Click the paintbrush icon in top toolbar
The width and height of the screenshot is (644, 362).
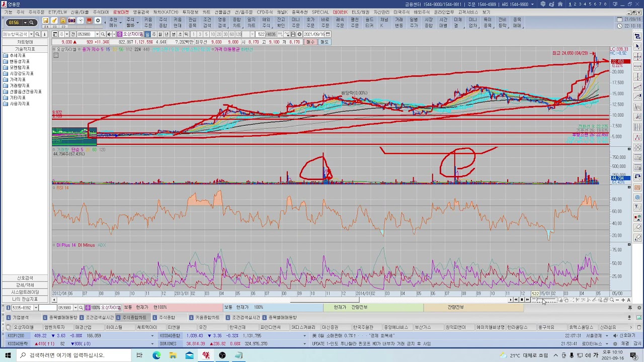(54, 21)
